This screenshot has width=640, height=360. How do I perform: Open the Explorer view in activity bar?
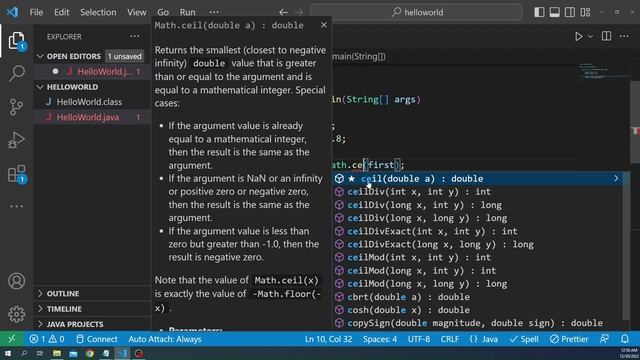point(16,40)
